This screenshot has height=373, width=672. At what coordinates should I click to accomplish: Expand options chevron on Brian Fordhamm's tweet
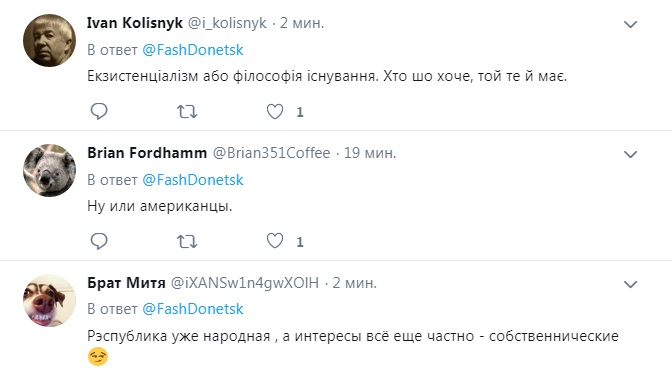tap(630, 154)
